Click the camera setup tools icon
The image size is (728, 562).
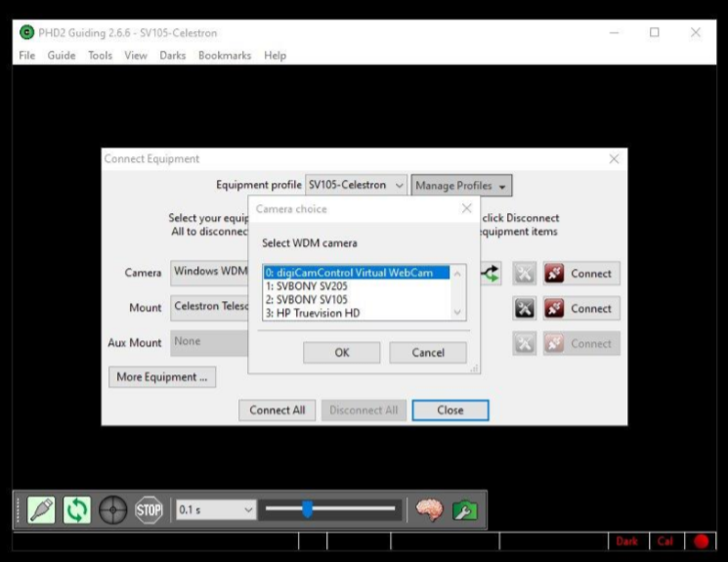pos(524,274)
